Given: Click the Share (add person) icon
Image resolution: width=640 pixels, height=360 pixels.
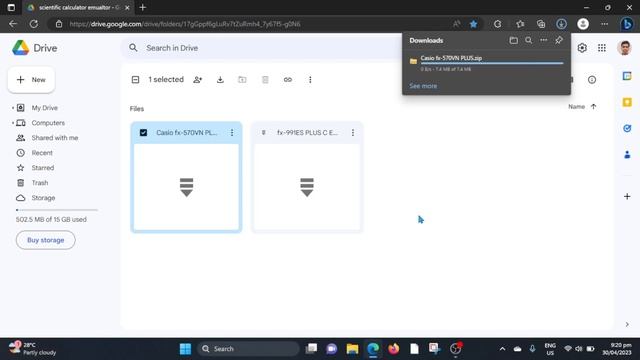Looking at the screenshot, I should (198, 80).
